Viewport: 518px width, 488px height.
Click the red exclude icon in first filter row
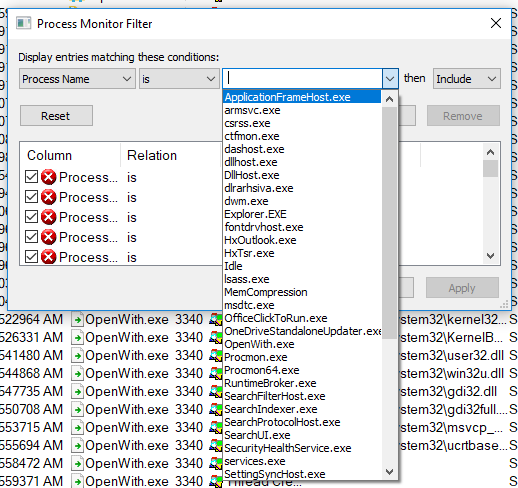49,177
